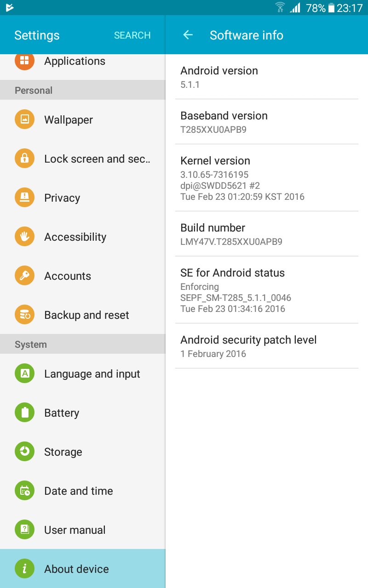Select the Privacy warning icon

pyautogui.click(x=24, y=198)
